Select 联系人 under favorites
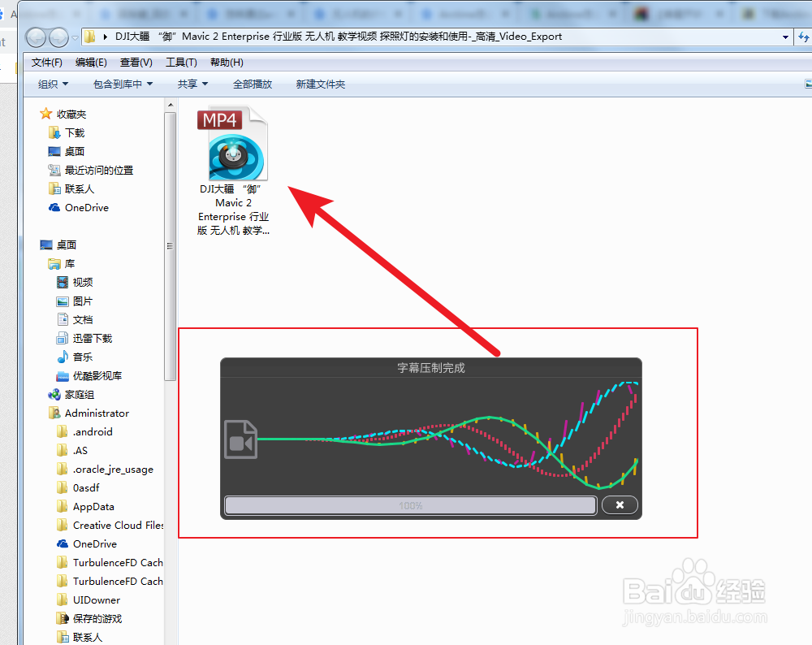The width and height of the screenshot is (812, 645). tap(80, 188)
